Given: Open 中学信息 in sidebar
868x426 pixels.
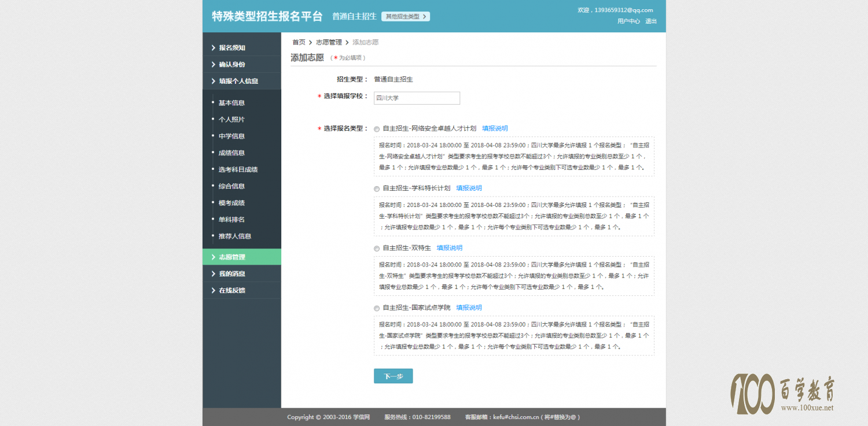Looking at the screenshot, I should point(231,136).
